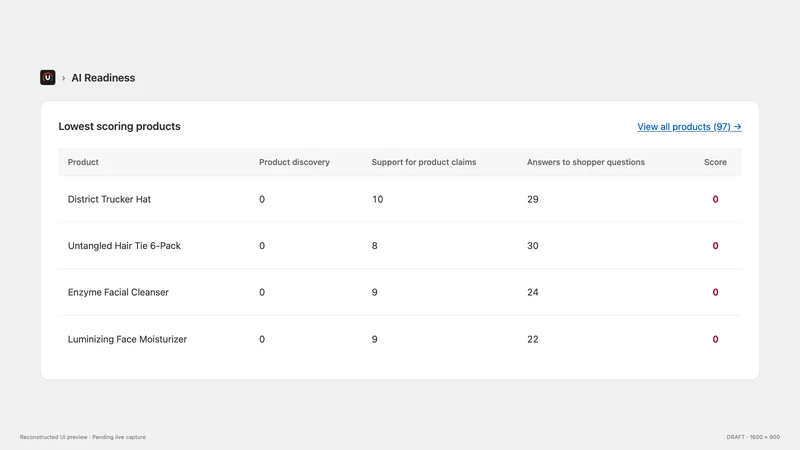Screen dimensions: 800x450
Task: Select the Enzyme Facial Cleanser product name
Action: click(x=118, y=292)
